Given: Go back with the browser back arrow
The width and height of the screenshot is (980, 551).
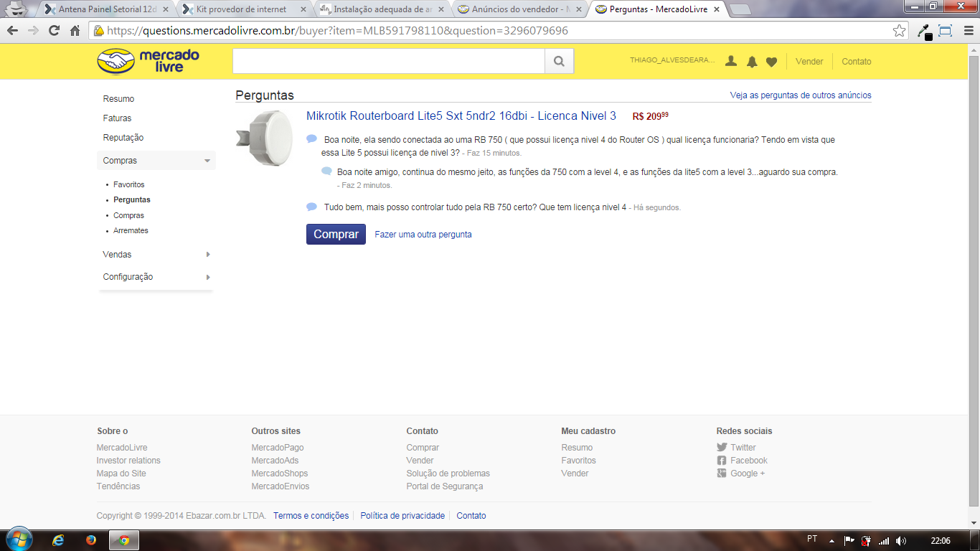Looking at the screenshot, I should (x=12, y=31).
